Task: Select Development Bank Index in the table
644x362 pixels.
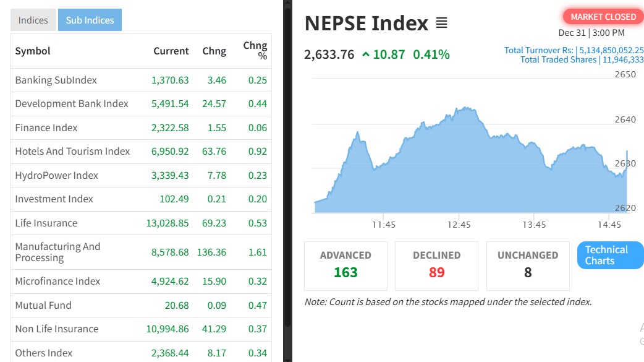Action: 72,103
